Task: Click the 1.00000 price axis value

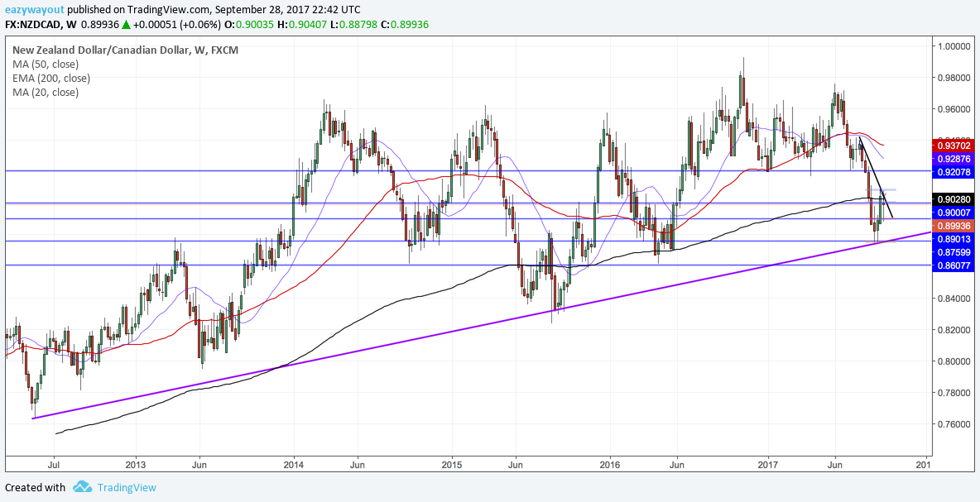Action: coord(954,46)
